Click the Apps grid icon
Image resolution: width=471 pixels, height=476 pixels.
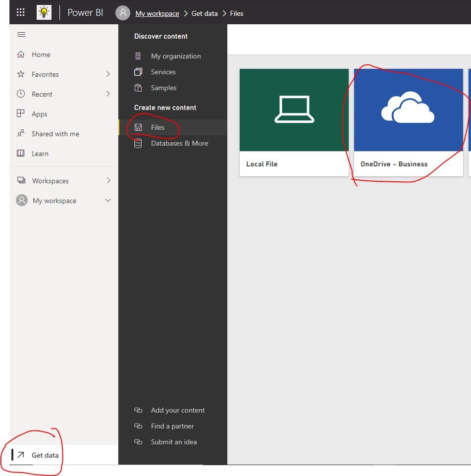pos(21,113)
